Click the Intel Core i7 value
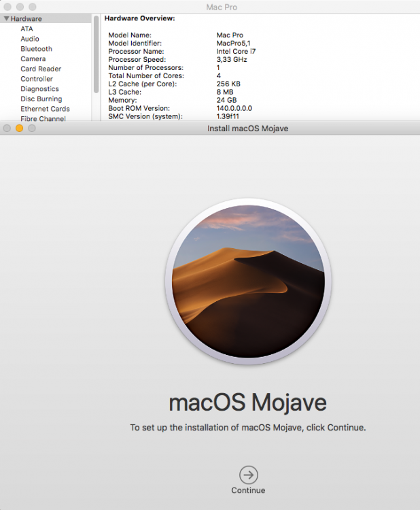Image resolution: width=420 pixels, height=510 pixels. (x=236, y=52)
